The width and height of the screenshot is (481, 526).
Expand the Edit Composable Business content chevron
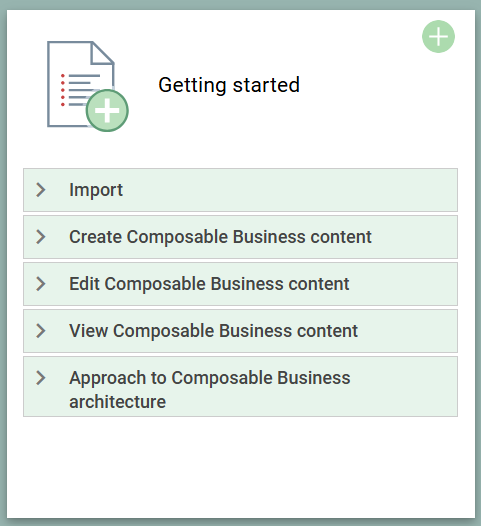(41, 284)
